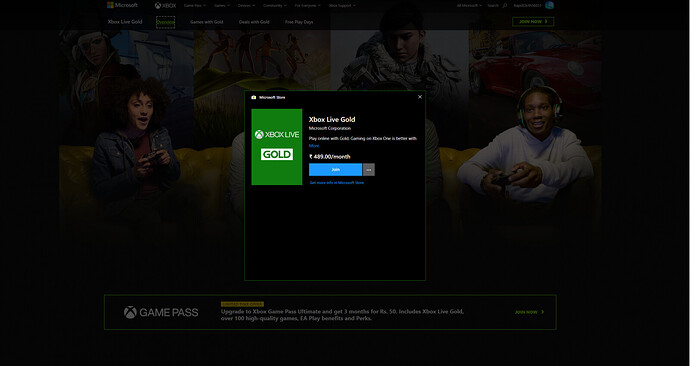Image resolution: width=690 pixels, height=366 pixels.
Task: Expand the Xbox Support menu
Action: (342, 6)
